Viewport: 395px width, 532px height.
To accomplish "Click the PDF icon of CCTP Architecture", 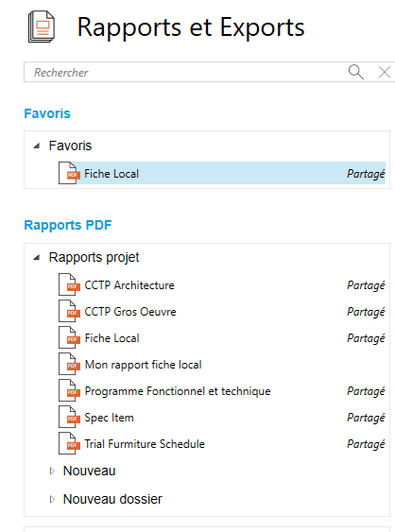I will coord(69,284).
